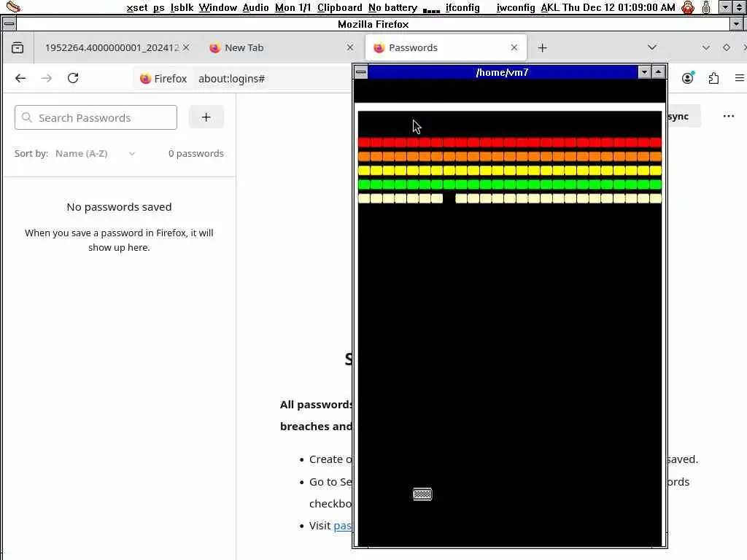
Task: Open the Audio menu
Action: [x=255, y=7]
